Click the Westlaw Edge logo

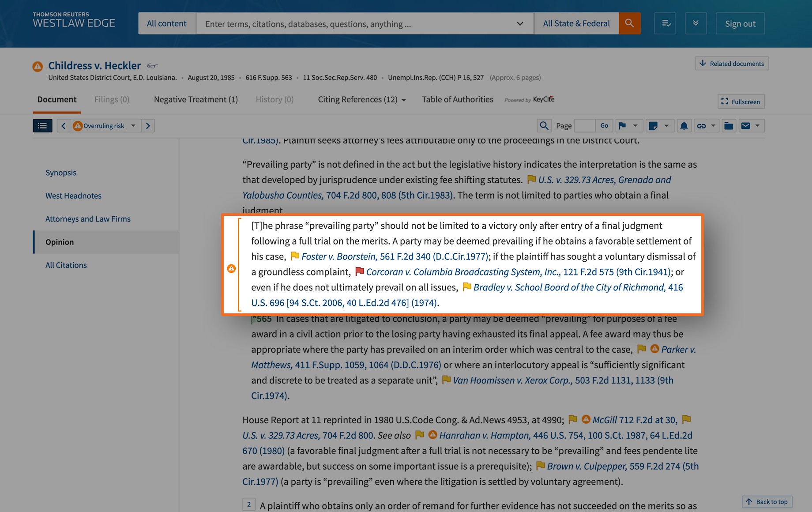[x=74, y=20]
